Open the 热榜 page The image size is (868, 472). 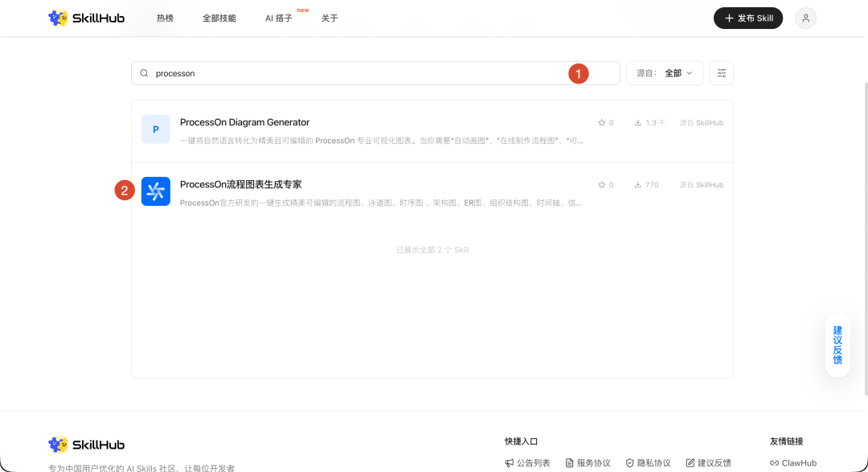coord(165,18)
